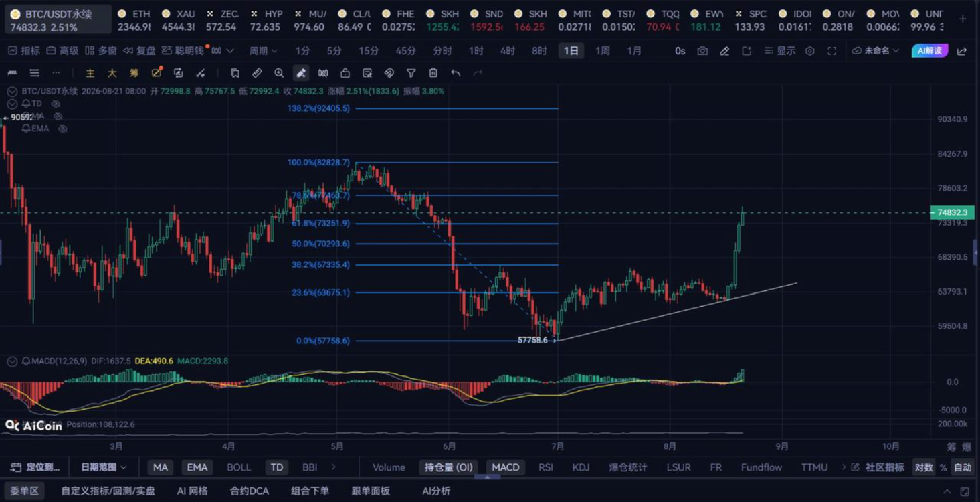This screenshot has height=502, width=980.
Task: Expand more main indicators arrow after BBI
Action: pos(334,467)
